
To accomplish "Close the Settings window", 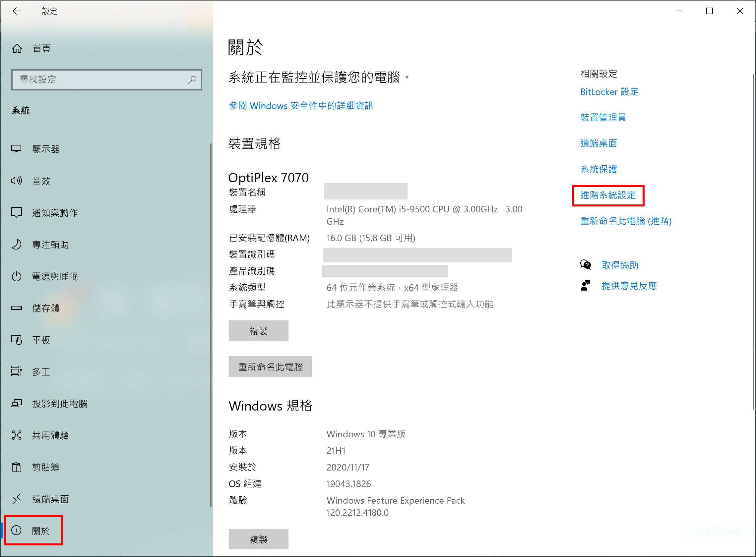I will pos(740,11).
